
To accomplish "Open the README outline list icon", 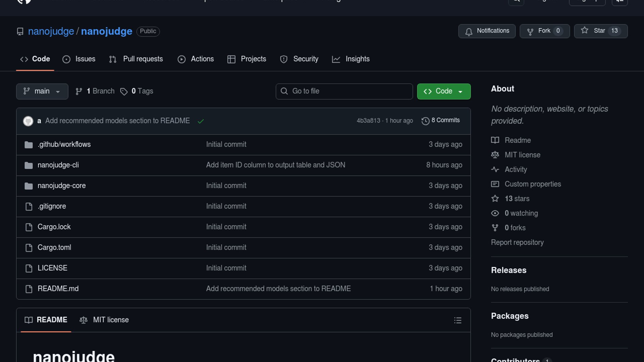I will (x=458, y=320).
